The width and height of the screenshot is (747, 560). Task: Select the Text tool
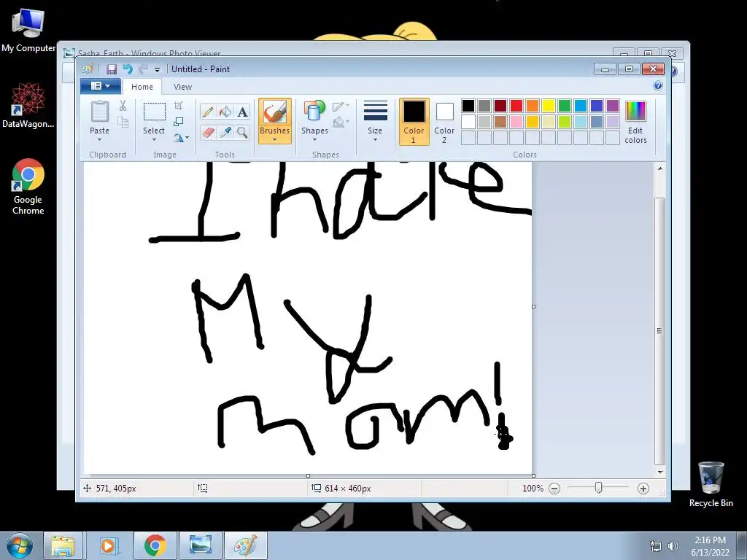[x=242, y=112]
